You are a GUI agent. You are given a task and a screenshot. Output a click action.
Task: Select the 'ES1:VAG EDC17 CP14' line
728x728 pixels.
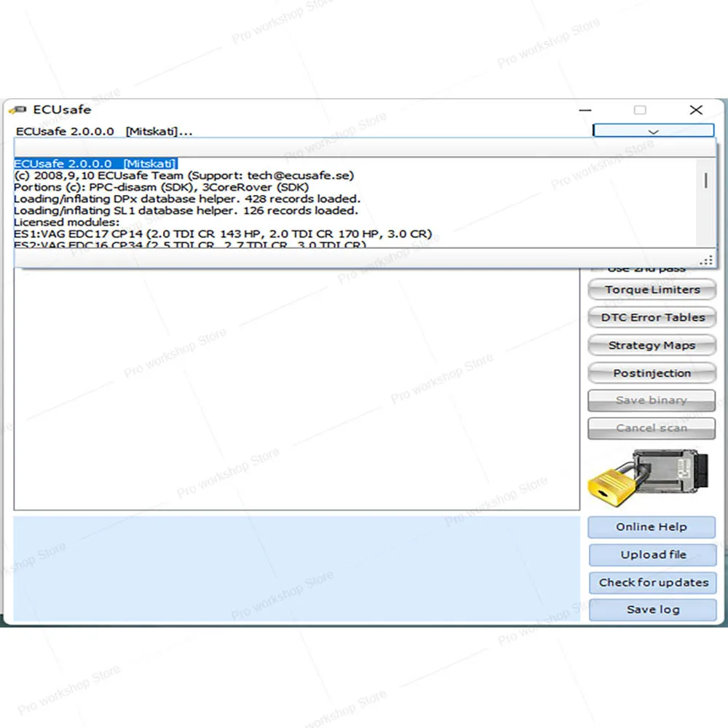pyautogui.click(x=223, y=234)
